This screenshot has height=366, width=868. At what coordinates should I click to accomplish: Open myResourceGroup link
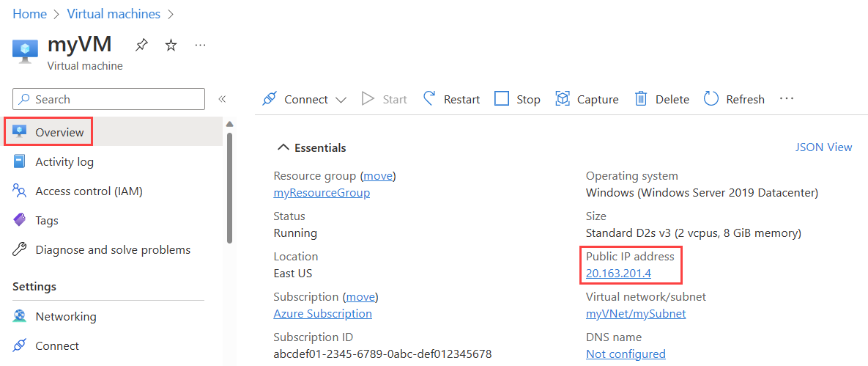click(322, 193)
